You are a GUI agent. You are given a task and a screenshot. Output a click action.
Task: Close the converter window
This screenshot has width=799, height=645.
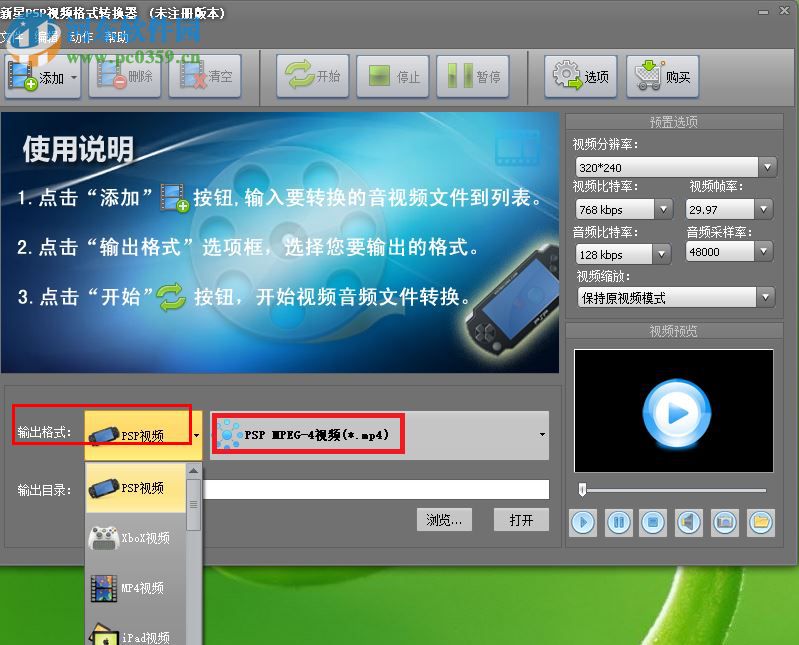[x=785, y=11]
